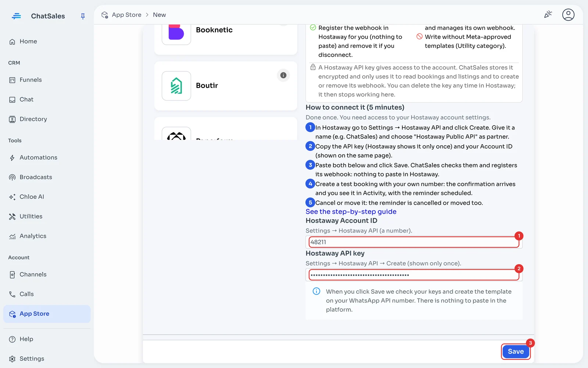Click the App Store sidebar icon
This screenshot has height=368, width=588.
[x=12, y=314]
